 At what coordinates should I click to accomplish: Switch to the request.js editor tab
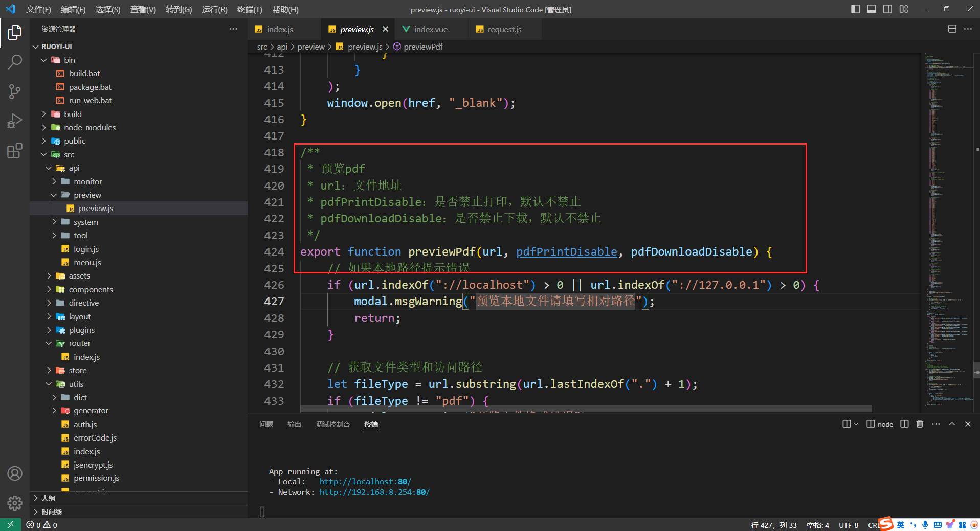pos(504,29)
